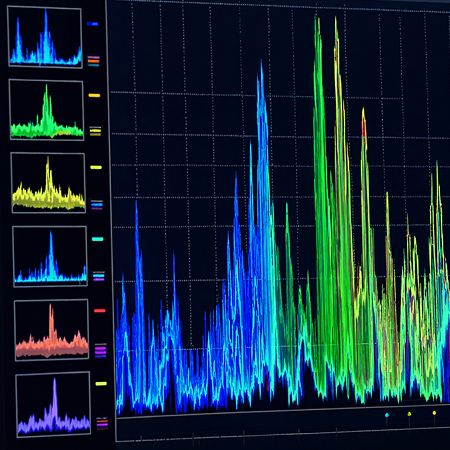Open the dark blue spectrum thumbnail
Image resolution: width=450 pixels, height=450 pixels.
click(45, 37)
